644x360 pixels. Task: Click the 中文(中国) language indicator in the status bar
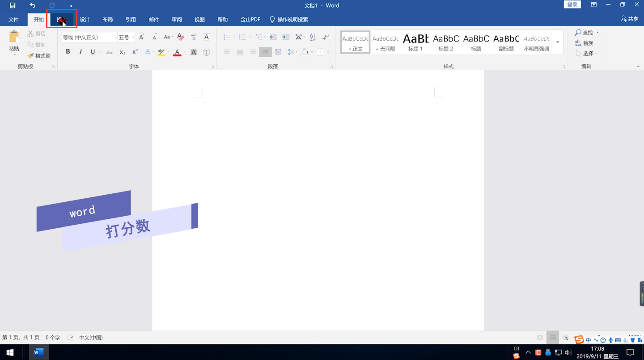click(x=91, y=338)
